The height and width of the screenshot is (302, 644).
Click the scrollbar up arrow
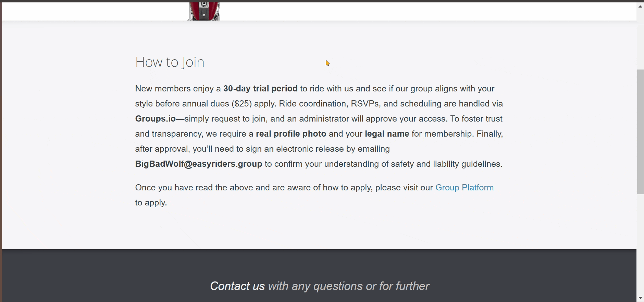point(640,6)
